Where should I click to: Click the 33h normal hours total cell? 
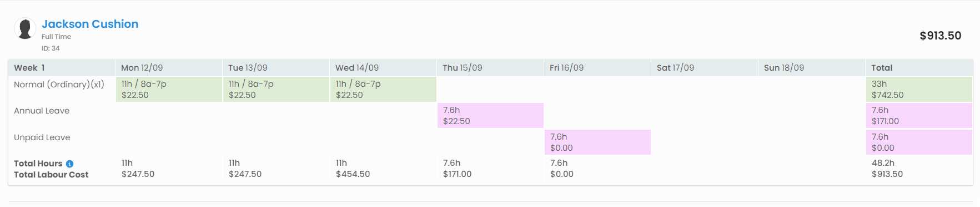click(919, 89)
